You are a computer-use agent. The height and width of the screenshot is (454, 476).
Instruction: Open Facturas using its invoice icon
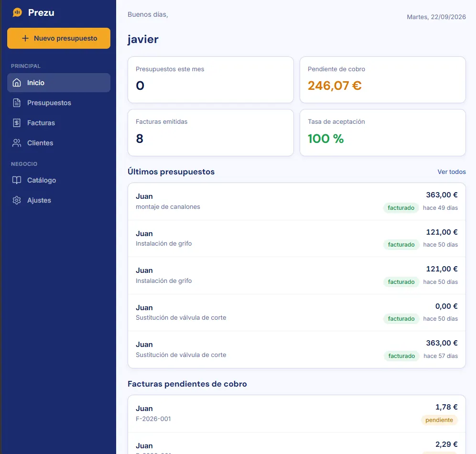coord(17,123)
